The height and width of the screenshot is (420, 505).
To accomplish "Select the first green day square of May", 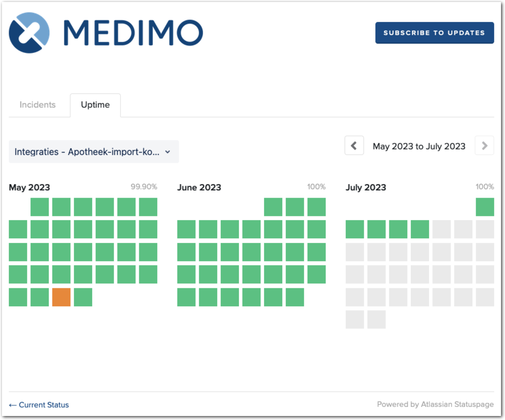I will tap(40, 207).
